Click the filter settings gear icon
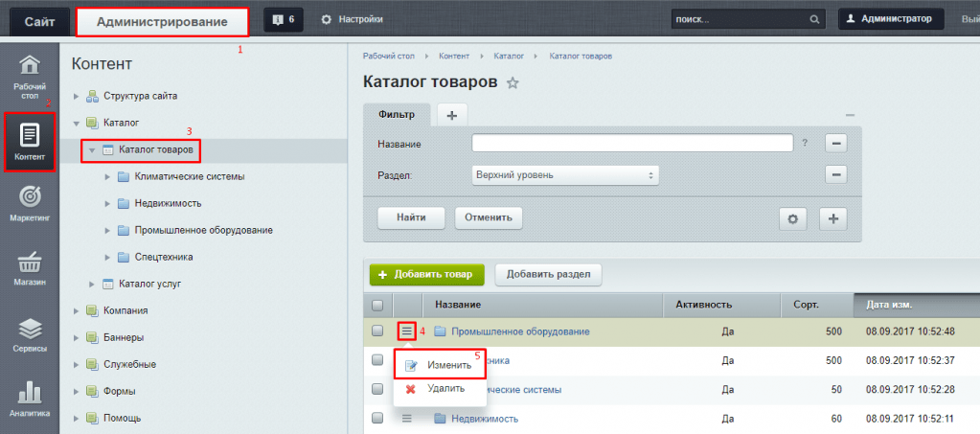The height and width of the screenshot is (434, 980). pos(792,218)
